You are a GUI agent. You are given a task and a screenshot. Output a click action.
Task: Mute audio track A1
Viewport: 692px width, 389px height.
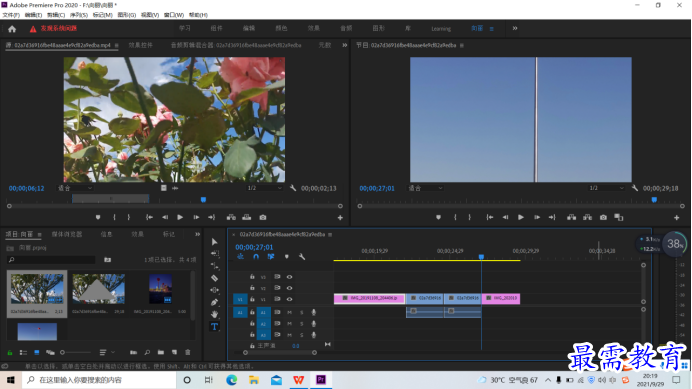coord(290,312)
